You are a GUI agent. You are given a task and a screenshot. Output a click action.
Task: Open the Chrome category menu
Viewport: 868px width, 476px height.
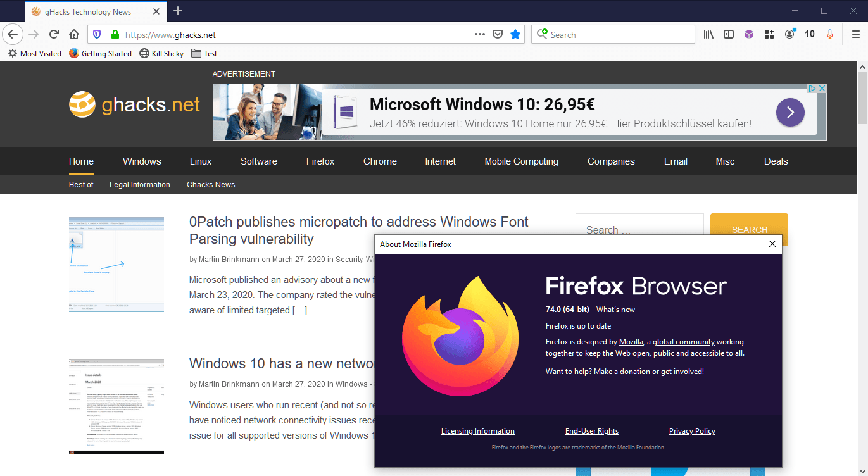click(x=380, y=161)
